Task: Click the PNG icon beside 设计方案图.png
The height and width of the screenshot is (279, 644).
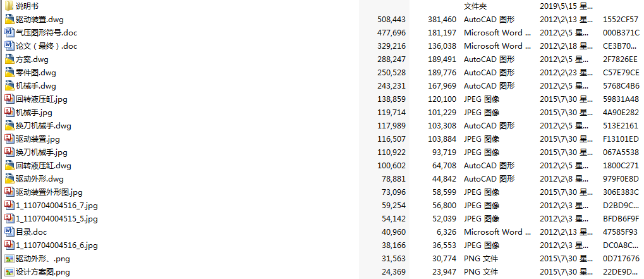Action: (x=9, y=272)
